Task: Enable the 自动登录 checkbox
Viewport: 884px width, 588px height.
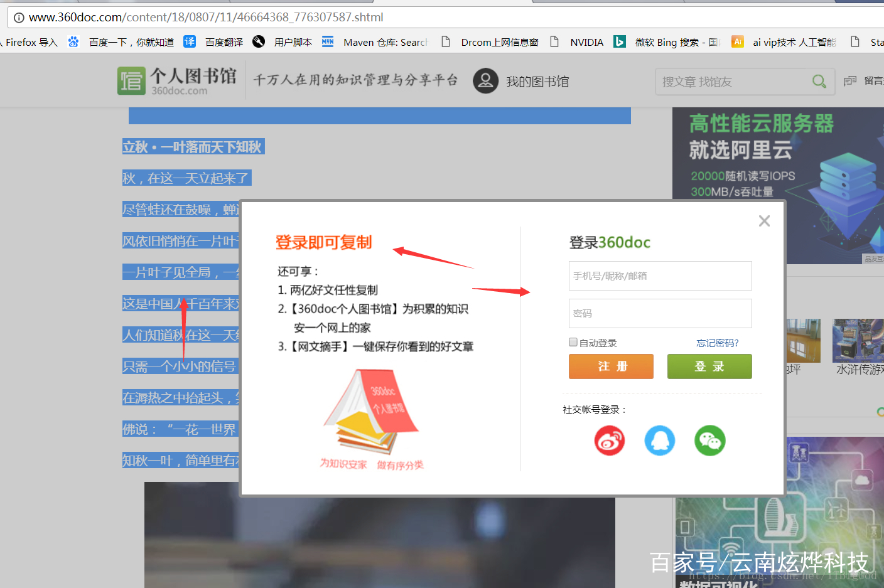Action: click(x=572, y=341)
